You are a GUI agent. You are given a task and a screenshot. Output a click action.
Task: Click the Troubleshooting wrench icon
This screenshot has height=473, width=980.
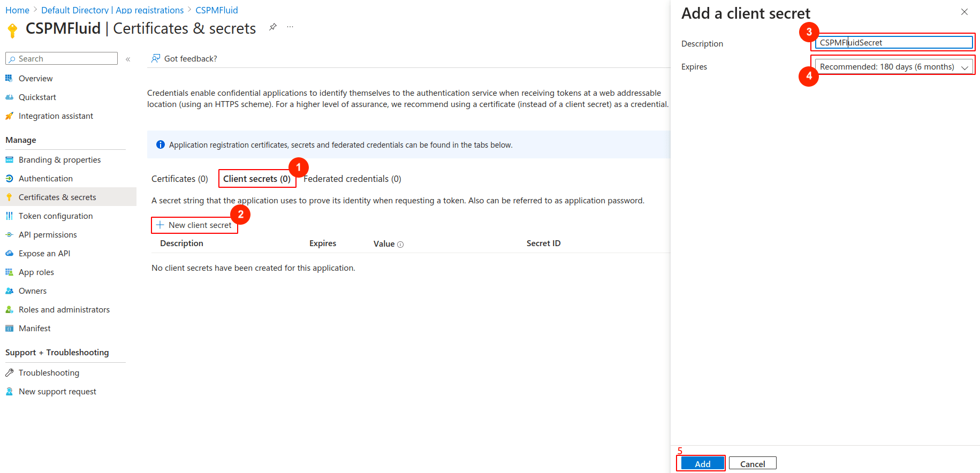[9, 372]
